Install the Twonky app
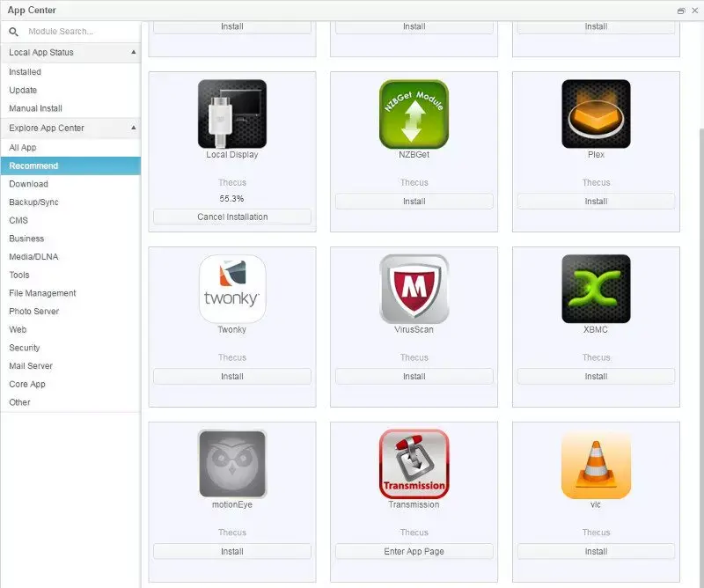Screen dimensions: 704x588 [x=232, y=377]
